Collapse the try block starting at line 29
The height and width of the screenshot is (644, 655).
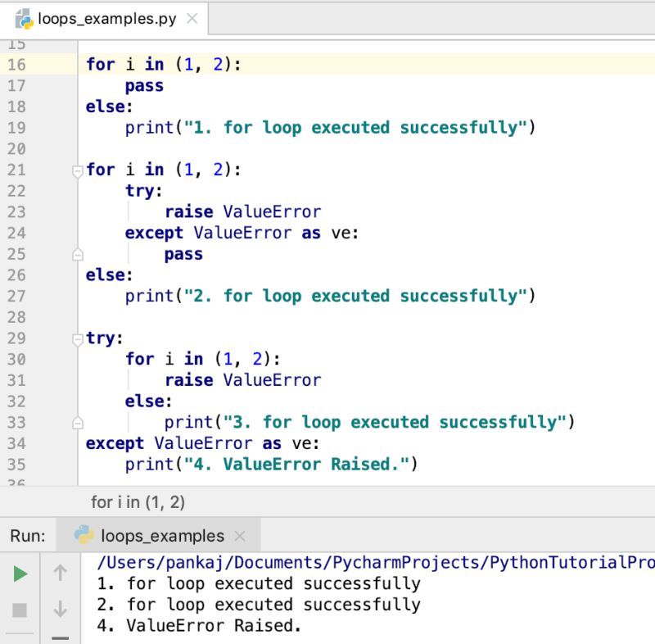point(78,338)
